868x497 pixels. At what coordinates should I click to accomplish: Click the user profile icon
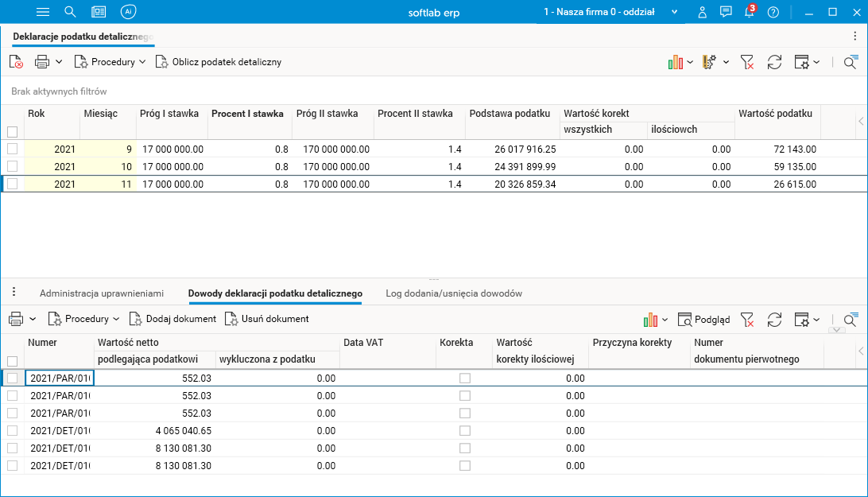[x=702, y=12]
